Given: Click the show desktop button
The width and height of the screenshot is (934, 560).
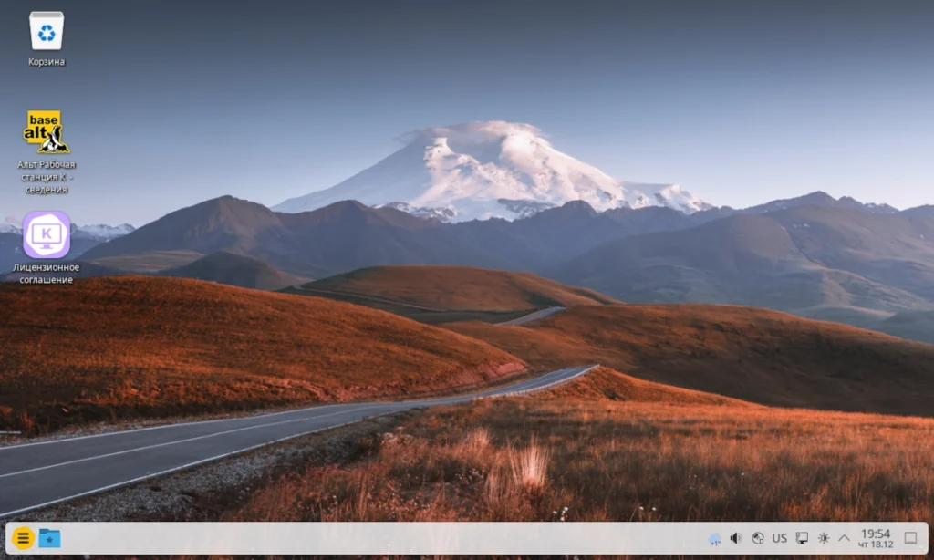Looking at the screenshot, I should click(x=910, y=538).
